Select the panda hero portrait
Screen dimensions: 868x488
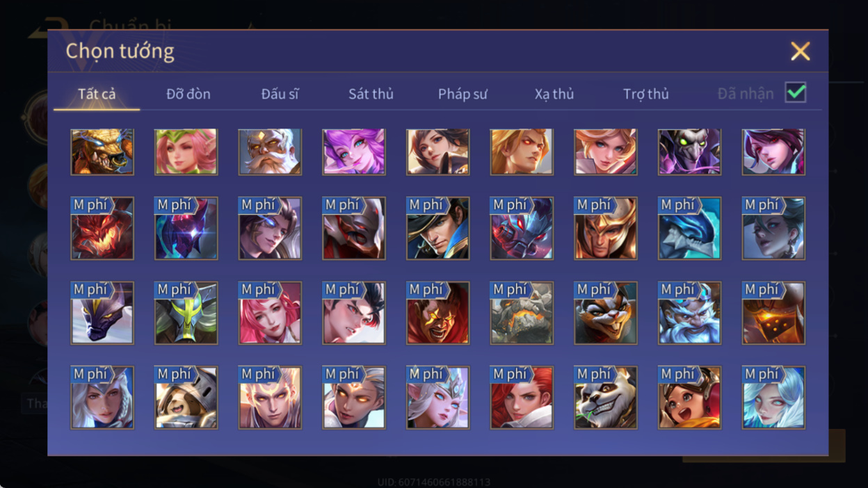point(606,398)
